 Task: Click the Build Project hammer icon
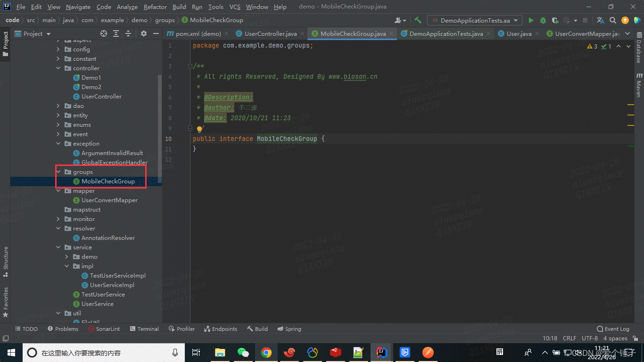[x=418, y=20]
